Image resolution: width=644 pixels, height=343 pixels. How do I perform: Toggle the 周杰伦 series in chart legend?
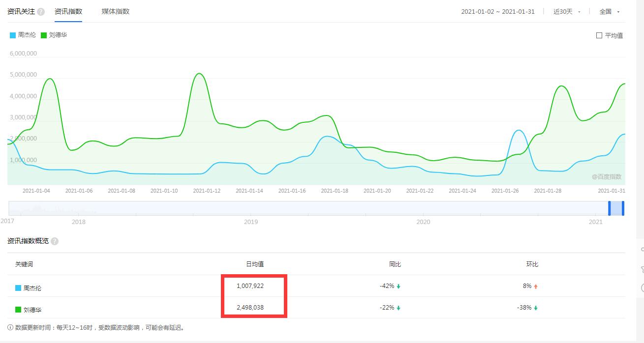click(23, 35)
